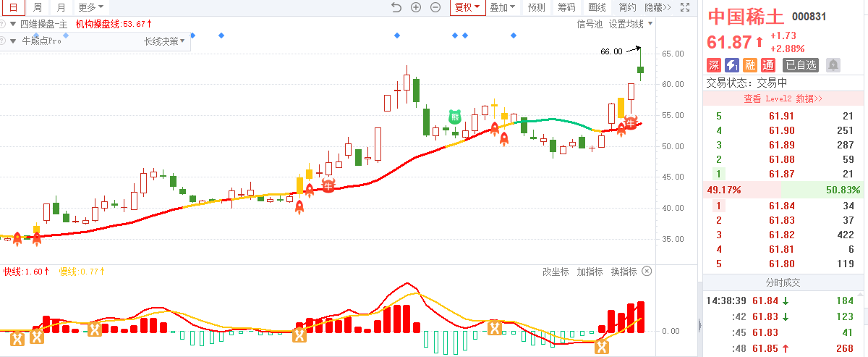Open the 设置均线 dropdown

(630, 24)
